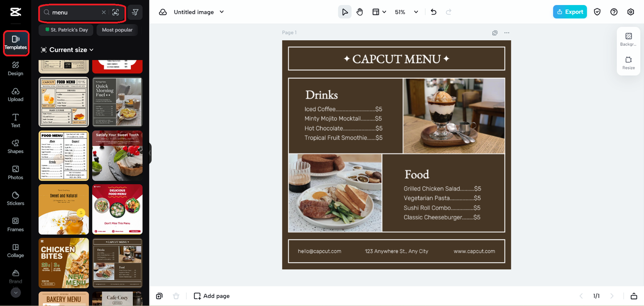Select the Food heading on canvas

click(417, 175)
